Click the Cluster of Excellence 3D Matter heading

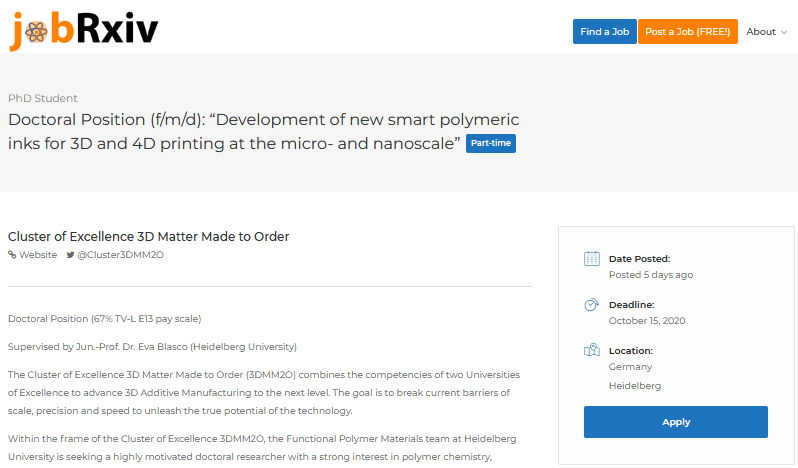[148, 237]
